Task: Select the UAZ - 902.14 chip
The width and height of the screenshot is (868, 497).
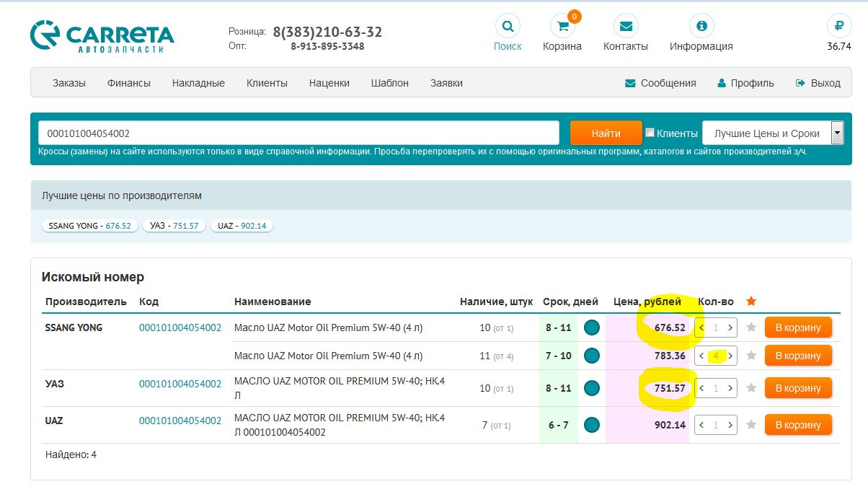Action: [x=242, y=226]
